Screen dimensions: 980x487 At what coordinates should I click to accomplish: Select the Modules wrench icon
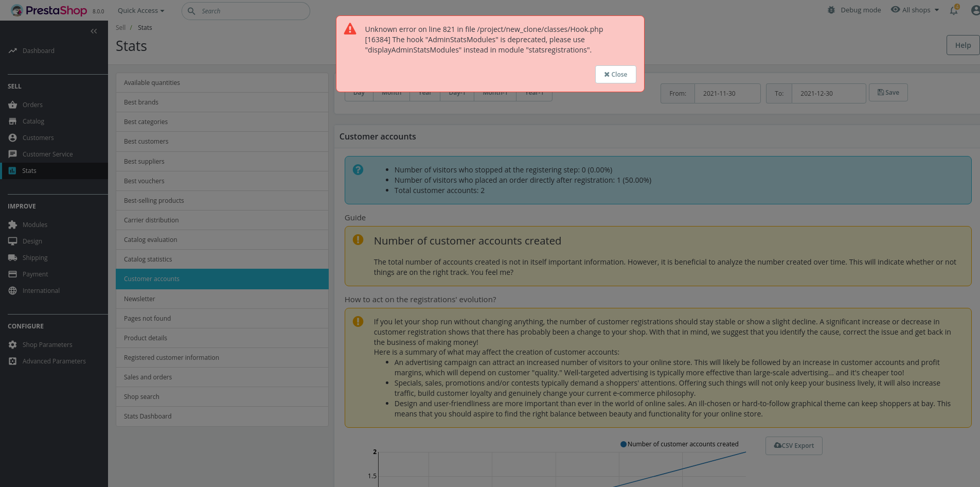[x=13, y=224]
